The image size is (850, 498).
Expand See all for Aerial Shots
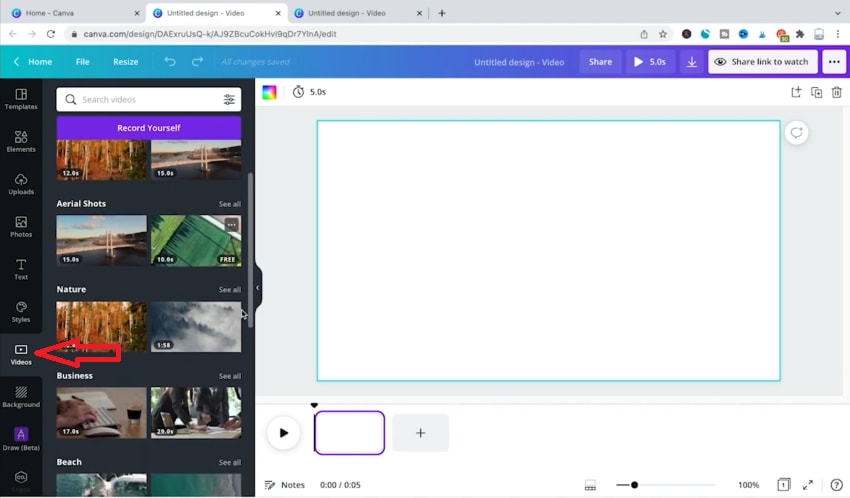(230, 204)
